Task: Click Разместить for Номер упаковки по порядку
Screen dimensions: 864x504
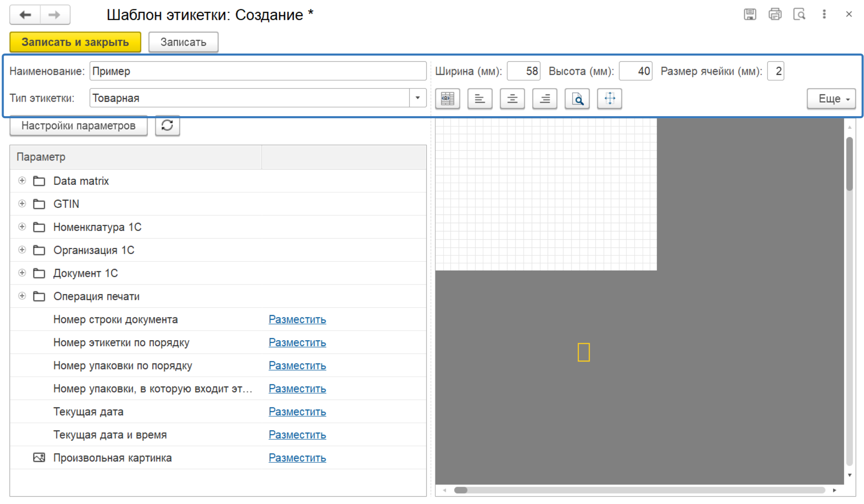Action: coord(297,366)
